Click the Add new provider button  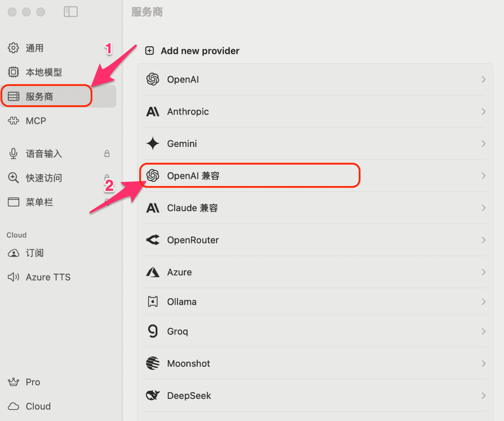199,51
